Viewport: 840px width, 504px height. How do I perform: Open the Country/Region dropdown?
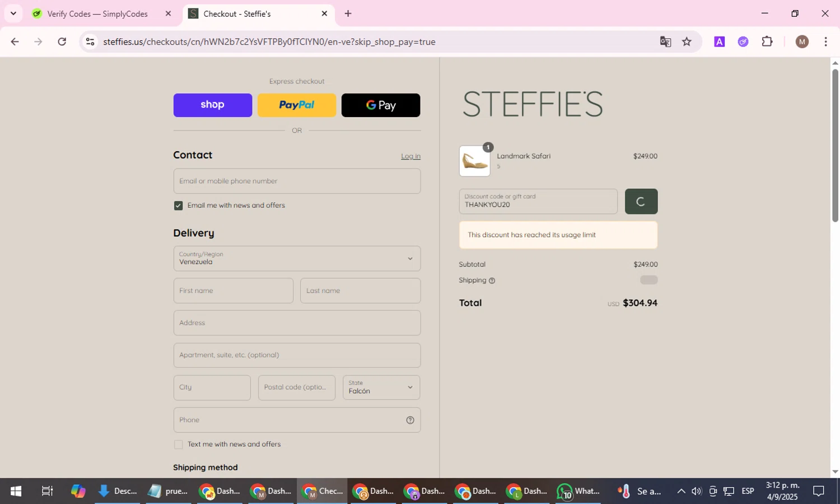pyautogui.click(x=297, y=259)
